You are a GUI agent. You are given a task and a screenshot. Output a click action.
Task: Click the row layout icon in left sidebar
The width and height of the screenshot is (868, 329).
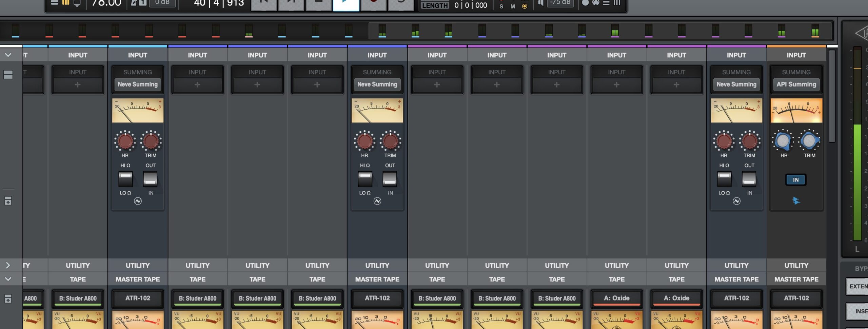pyautogui.click(x=8, y=75)
